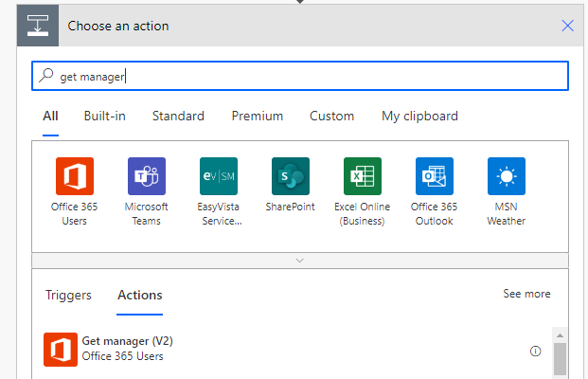Select the Microsoft Teams connector icon
588x379 pixels.
click(147, 176)
